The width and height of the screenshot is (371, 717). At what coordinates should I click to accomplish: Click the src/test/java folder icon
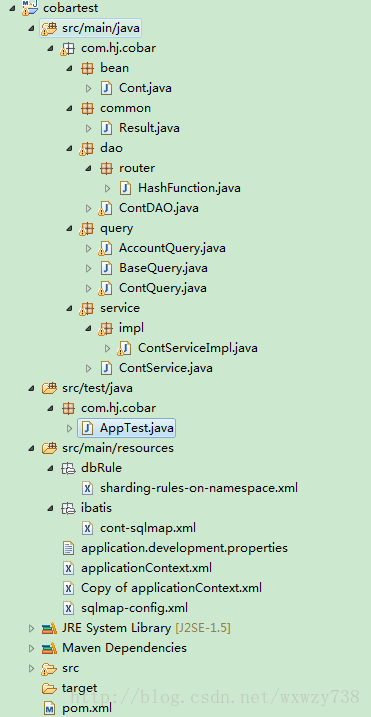coord(49,388)
